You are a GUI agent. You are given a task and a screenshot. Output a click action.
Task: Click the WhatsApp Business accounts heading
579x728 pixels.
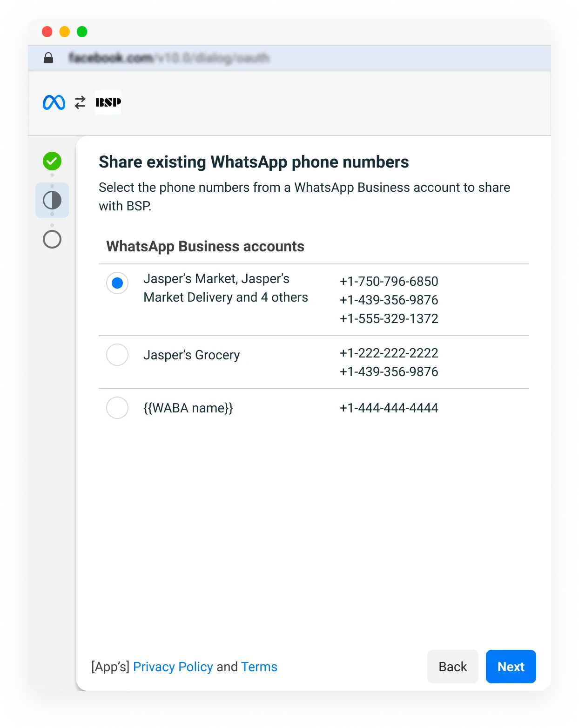tap(205, 246)
